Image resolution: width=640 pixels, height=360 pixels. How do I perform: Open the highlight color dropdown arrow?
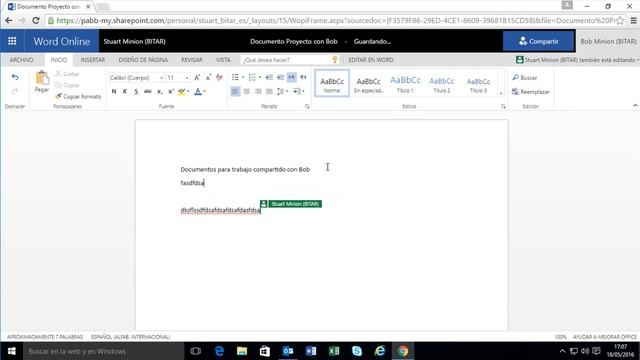click(x=188, y=91)
